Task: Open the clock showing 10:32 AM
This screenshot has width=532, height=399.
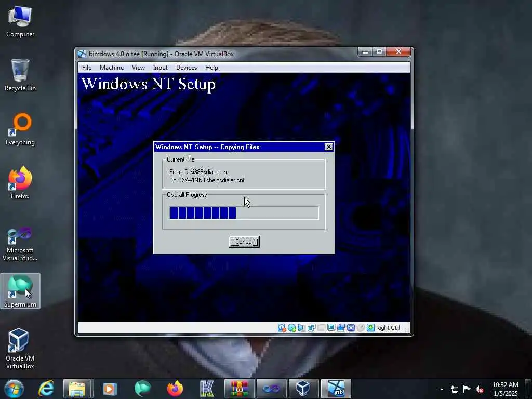Action: tap(506, 389)
